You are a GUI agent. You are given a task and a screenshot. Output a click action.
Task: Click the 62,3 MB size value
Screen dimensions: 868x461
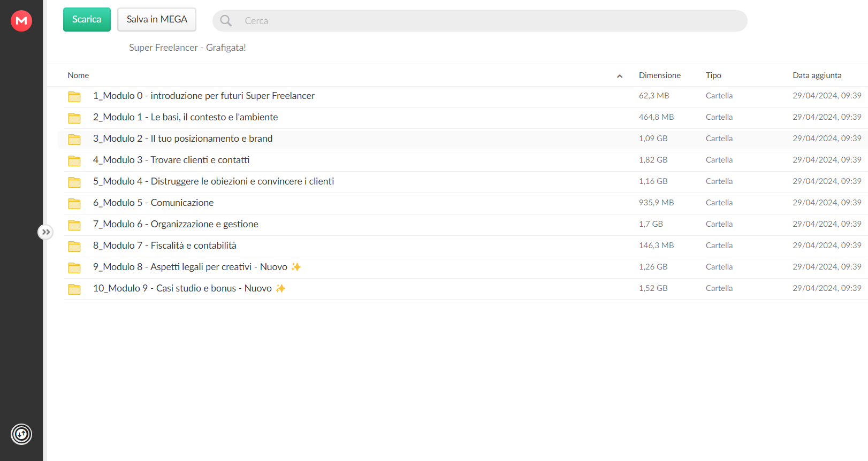654,96
